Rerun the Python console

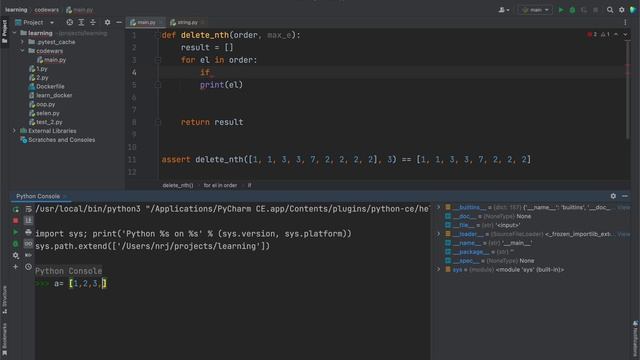[x=16, y=209]
